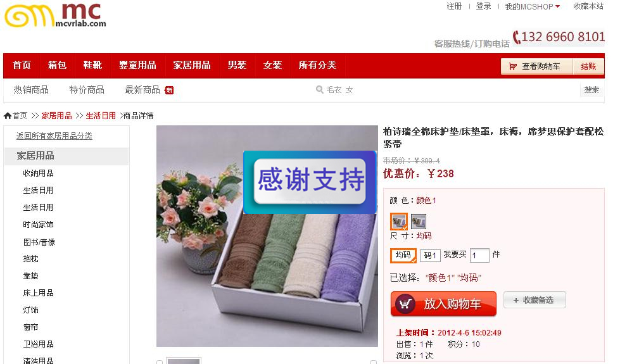Click the search magnifier icon
The height and width of the screenshot is (364, 620).
(319, 90)
